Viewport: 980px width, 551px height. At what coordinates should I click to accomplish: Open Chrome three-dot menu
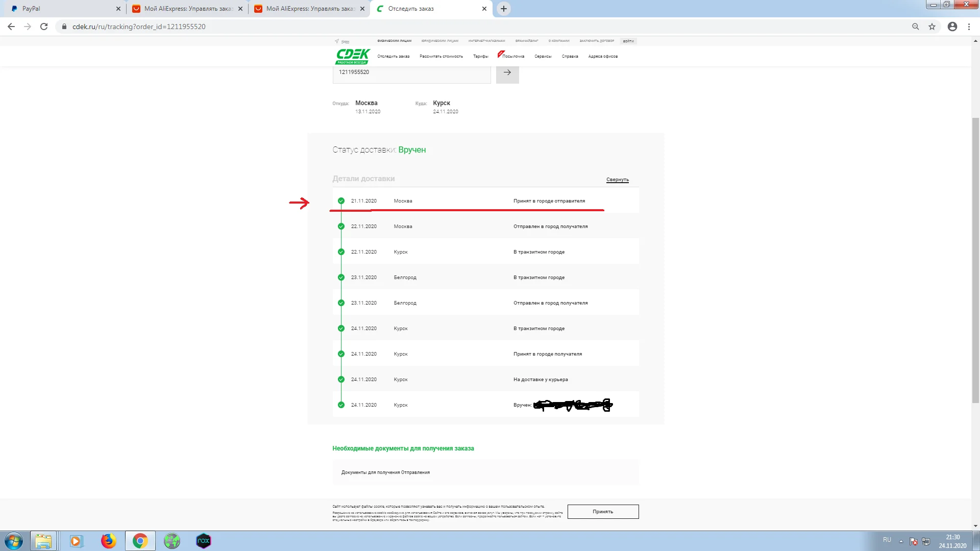969,27
